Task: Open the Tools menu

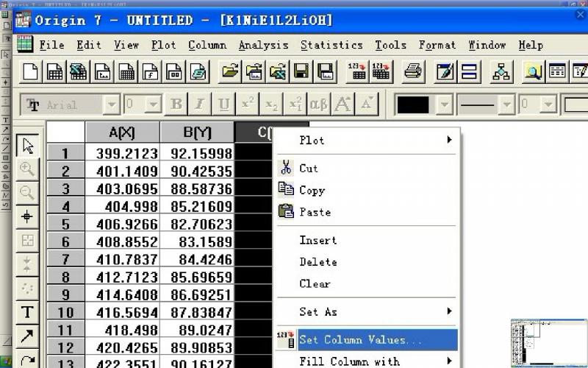Action: click(x=391, y=45)
